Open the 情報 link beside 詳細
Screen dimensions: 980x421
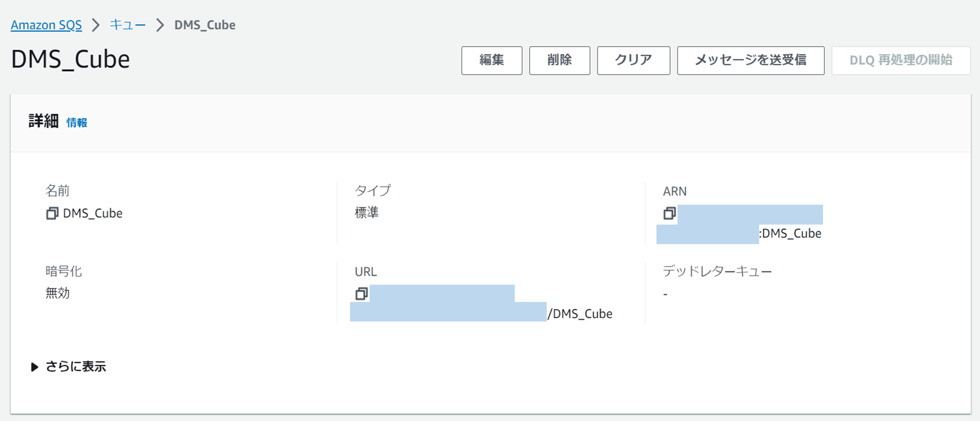[77, 123]
